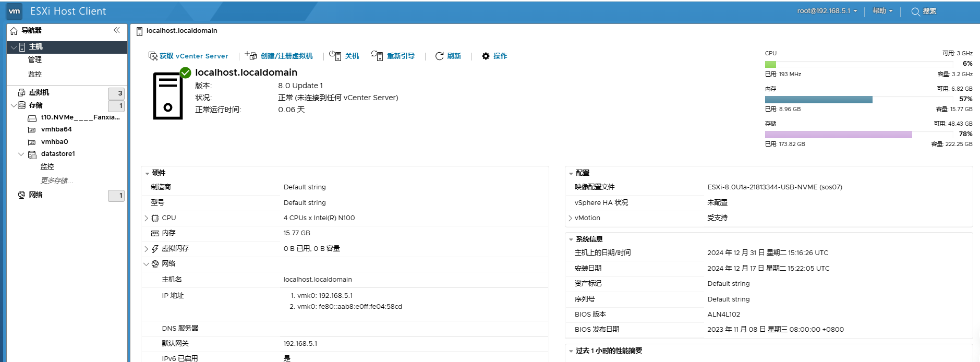The height and width of the screenshot is (362, 980).
Task: Select vmhba0 adapter in tree
Action: (55, 142)
